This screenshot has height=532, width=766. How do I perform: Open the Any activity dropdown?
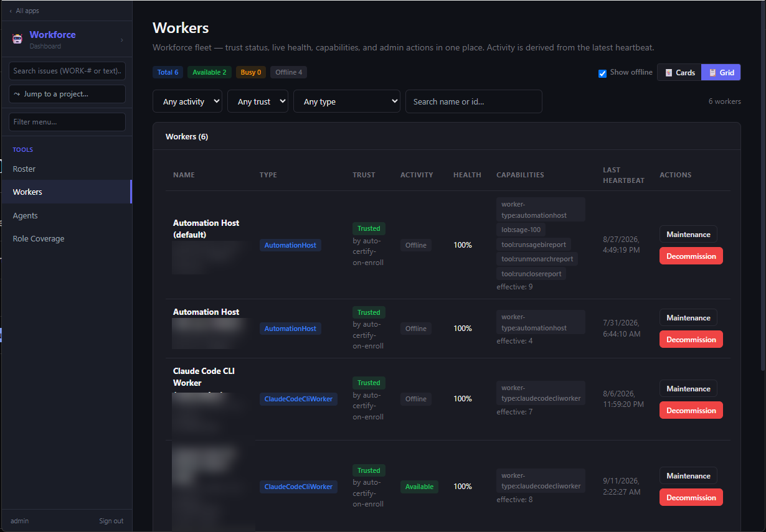point(187,101)
